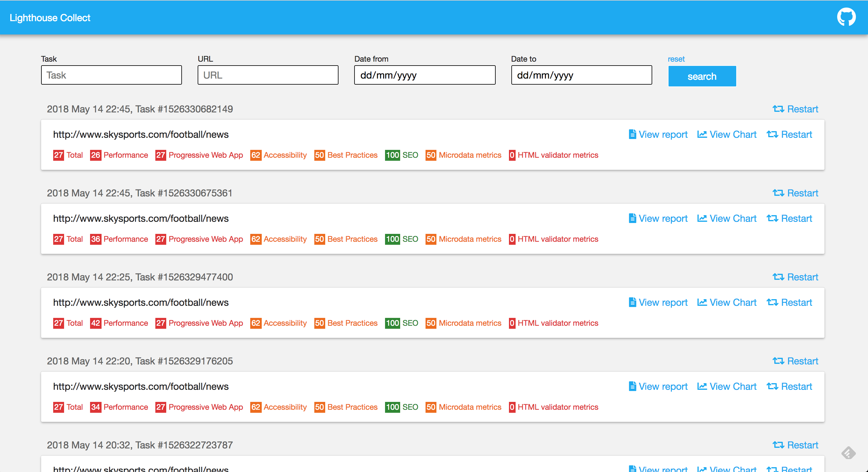Click the skysports URL in task 1526329477400 card
This screenshot has height=472, width=868.
point(141,302)
